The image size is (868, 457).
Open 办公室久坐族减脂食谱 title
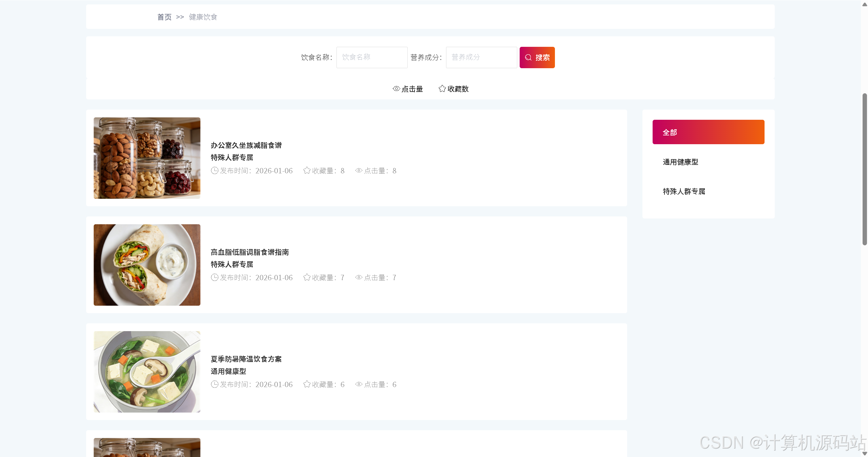point(246,146)
